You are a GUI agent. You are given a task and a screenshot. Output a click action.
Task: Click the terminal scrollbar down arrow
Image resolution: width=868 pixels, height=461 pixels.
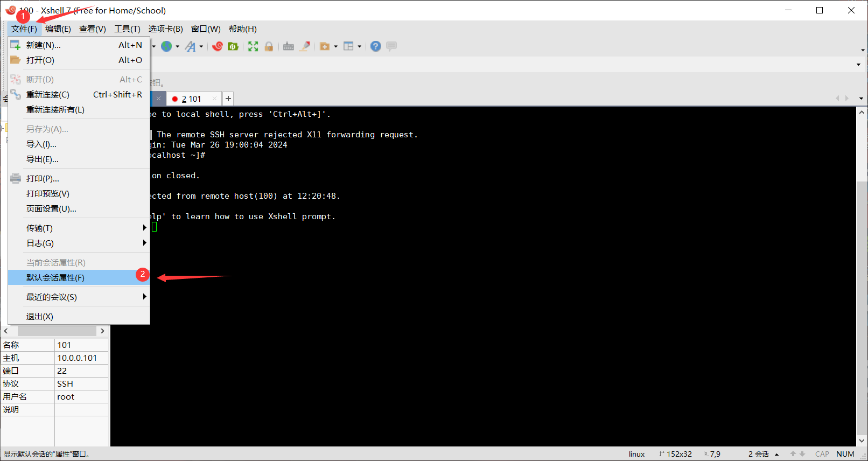click(862, 440)
